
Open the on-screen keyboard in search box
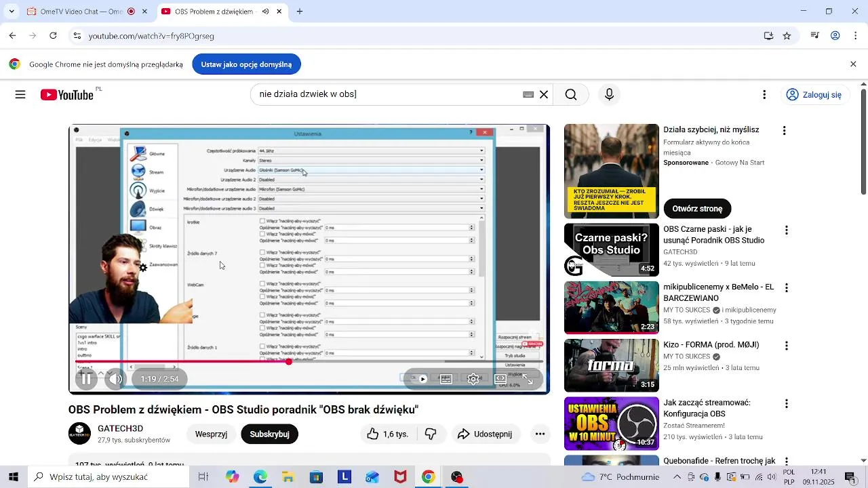(x=528, y=95)
